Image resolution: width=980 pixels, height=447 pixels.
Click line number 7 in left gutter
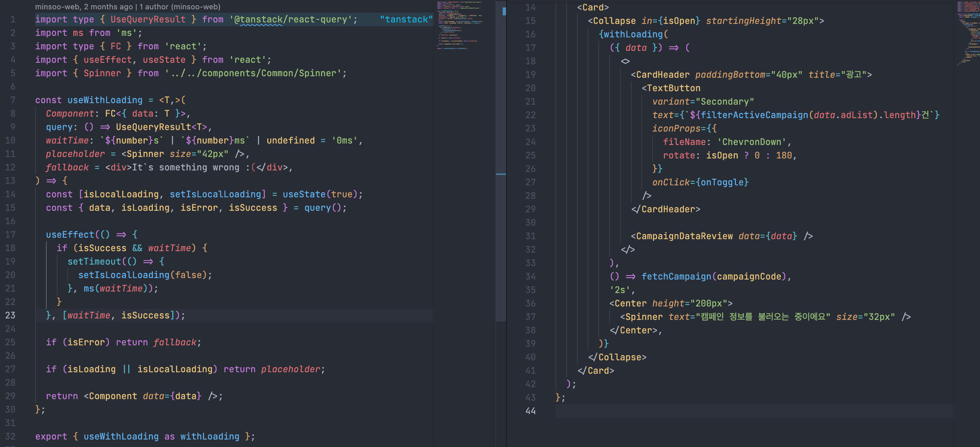coord(13,100)
